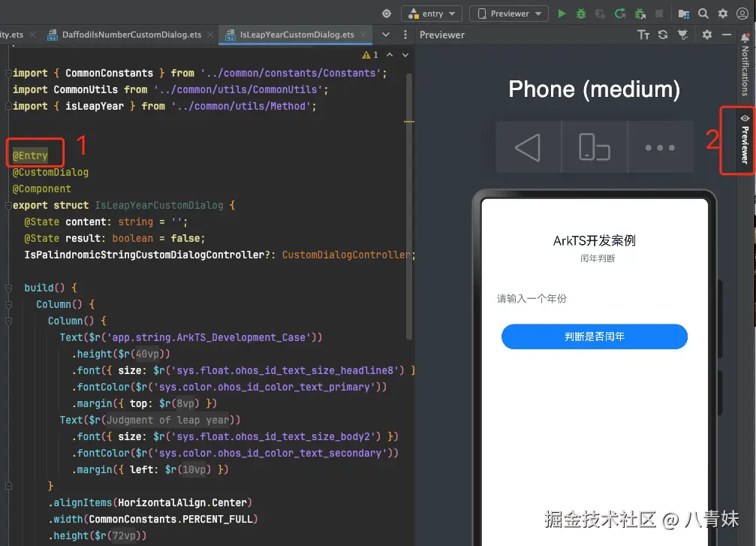Toggle the Previewer side tool window tab
This screenshot has height=546, width=756.
(745, 140)
